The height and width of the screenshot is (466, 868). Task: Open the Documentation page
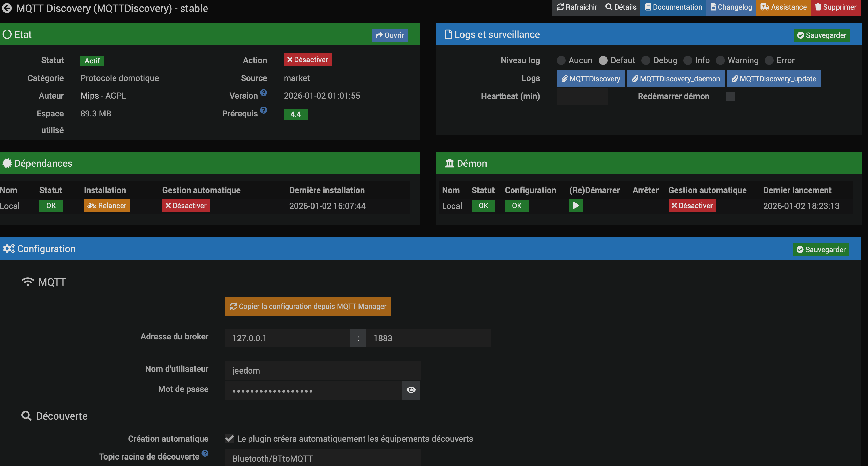[673, 7]
